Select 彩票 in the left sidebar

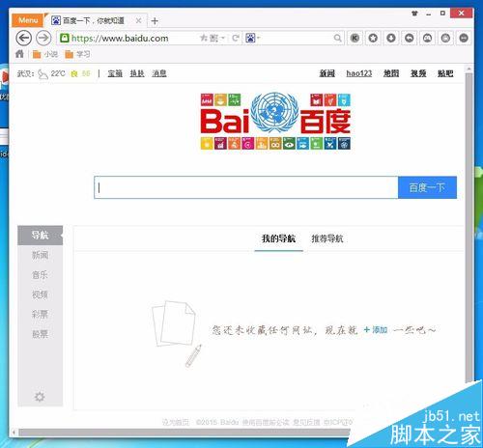[40, 314]
